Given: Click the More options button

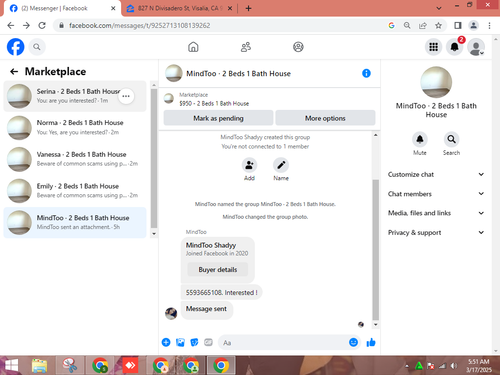Looking at the screenshot, I should (x=325, y=118).
